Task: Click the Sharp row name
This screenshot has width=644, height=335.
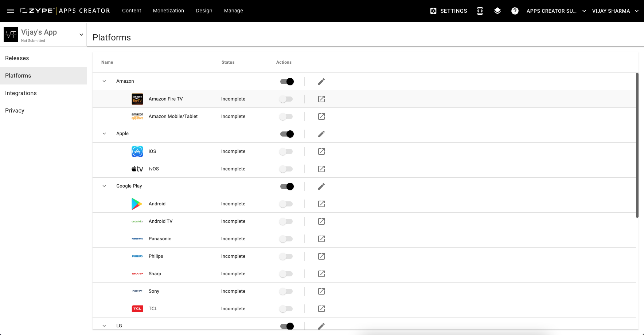Action: [155, 274]
